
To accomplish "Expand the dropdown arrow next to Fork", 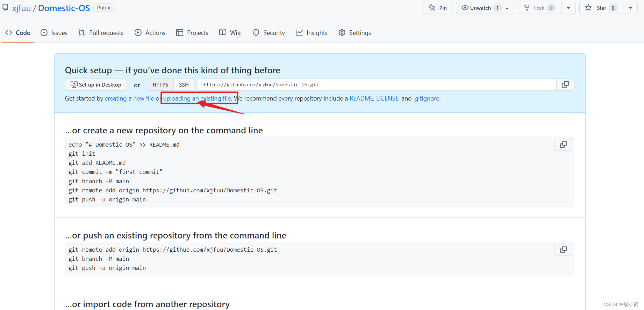I will coord(568,8).
